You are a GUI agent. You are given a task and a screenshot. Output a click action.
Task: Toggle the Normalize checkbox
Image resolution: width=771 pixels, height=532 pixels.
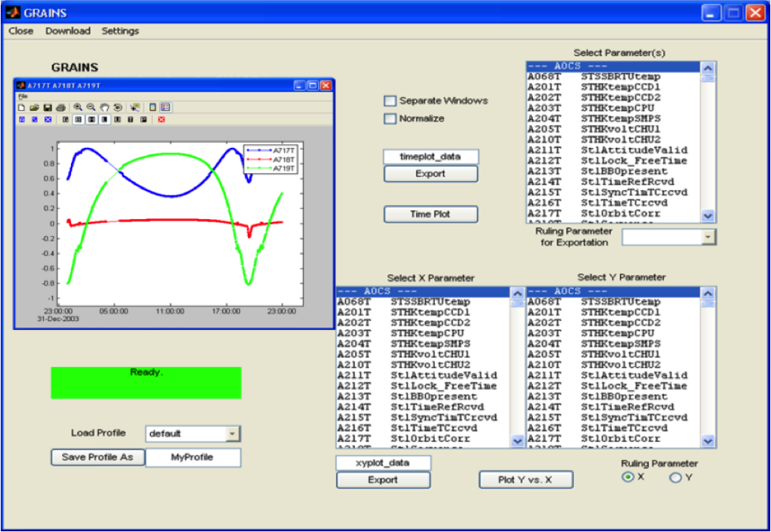[390, 118]
